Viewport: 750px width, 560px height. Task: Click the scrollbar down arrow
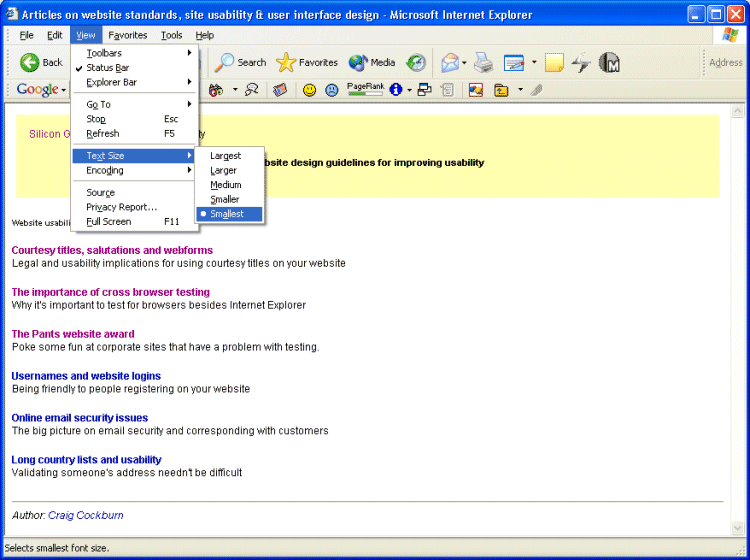(x=737, y=527)
